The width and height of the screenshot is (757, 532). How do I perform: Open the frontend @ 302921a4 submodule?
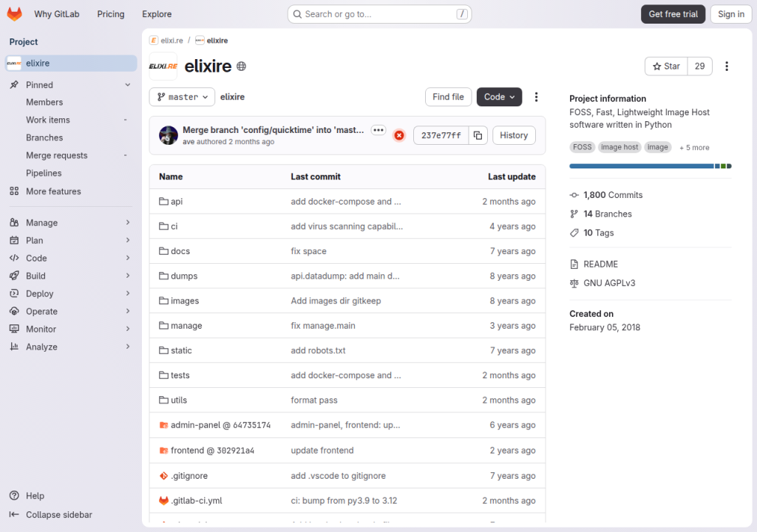click(212, 451)
